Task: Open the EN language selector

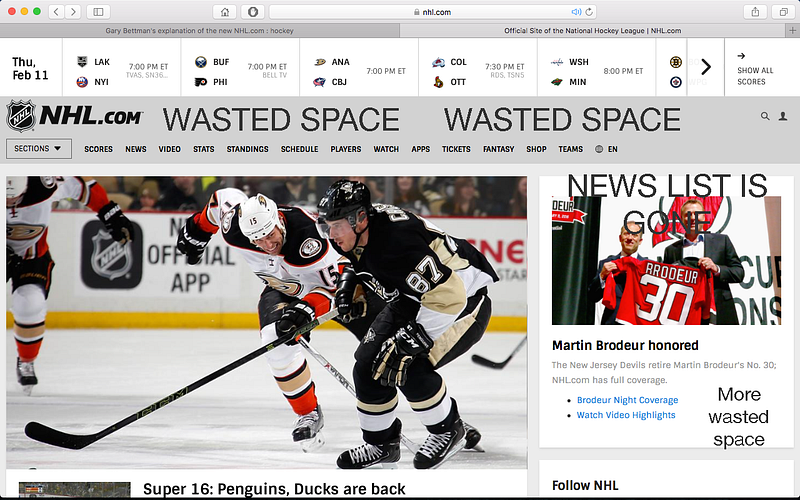Action: pos(606,149)
